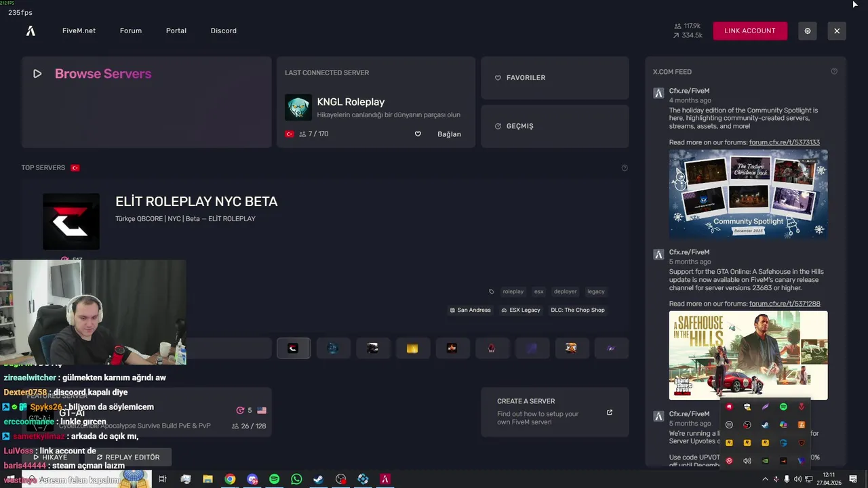Click the 'legacy' server tag
The image size is (868, 488).
point(596,291)
